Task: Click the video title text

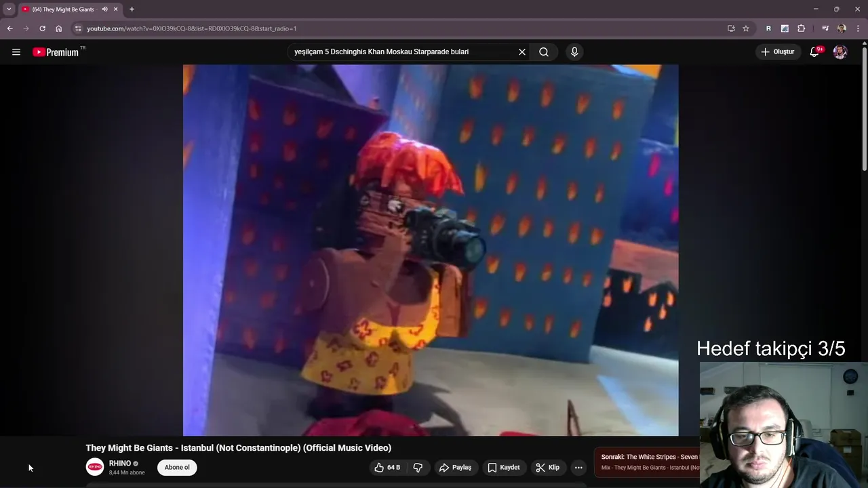Action: [238, 448]
